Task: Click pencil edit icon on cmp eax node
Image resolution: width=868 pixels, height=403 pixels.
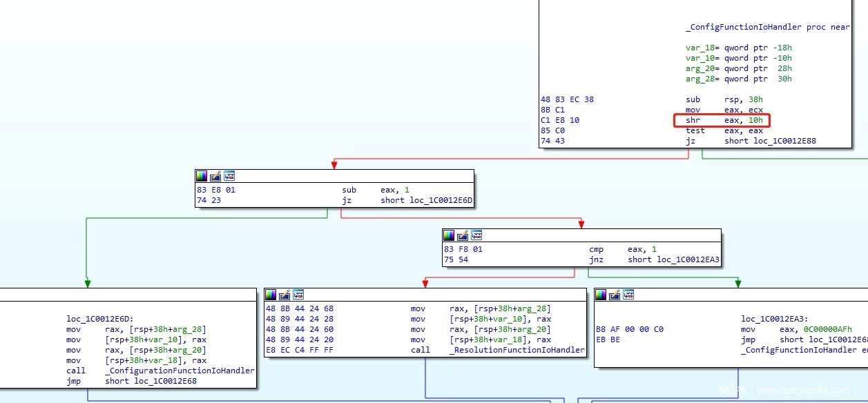Action: tap(463, 235)
